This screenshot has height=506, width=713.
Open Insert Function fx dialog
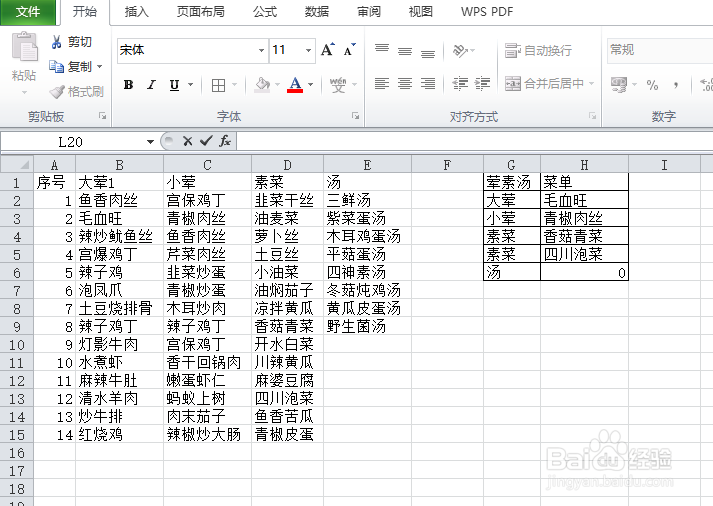pyautogui.click(x=225, y=141)
